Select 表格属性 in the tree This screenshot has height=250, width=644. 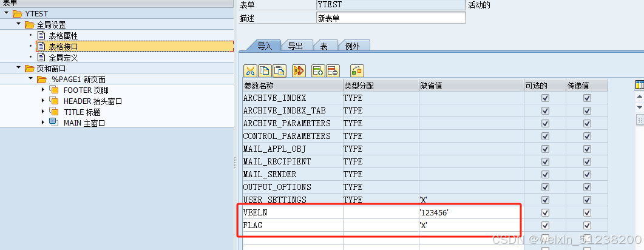(x=63, y=36)
